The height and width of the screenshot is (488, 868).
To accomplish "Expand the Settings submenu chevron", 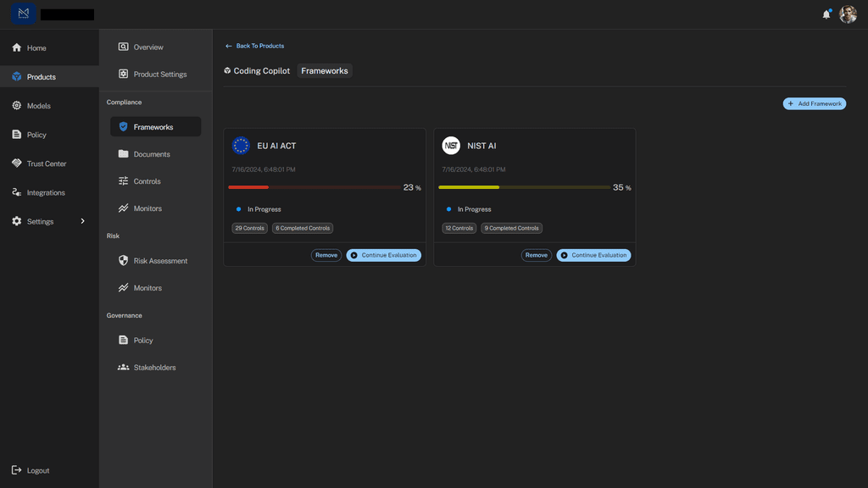I will pyautogui.click(x=83, y=221).
